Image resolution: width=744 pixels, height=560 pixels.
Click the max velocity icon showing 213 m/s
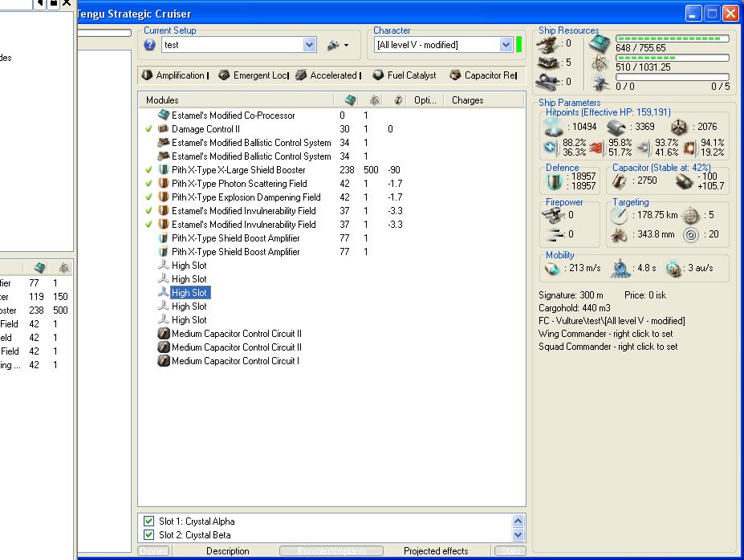552,269
